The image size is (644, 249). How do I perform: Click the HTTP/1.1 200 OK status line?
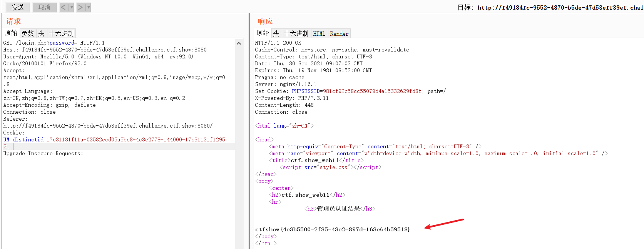tap(278, 43)
